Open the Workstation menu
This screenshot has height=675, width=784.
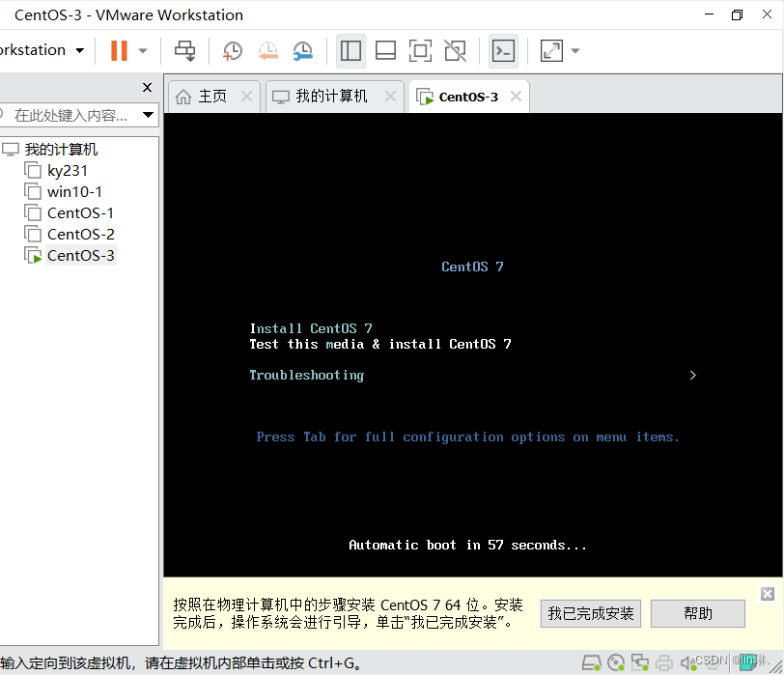click(42, 50)
